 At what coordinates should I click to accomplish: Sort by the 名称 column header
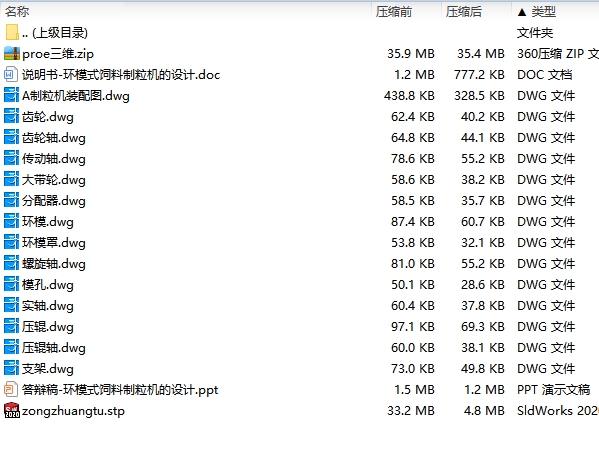[17, 11]
